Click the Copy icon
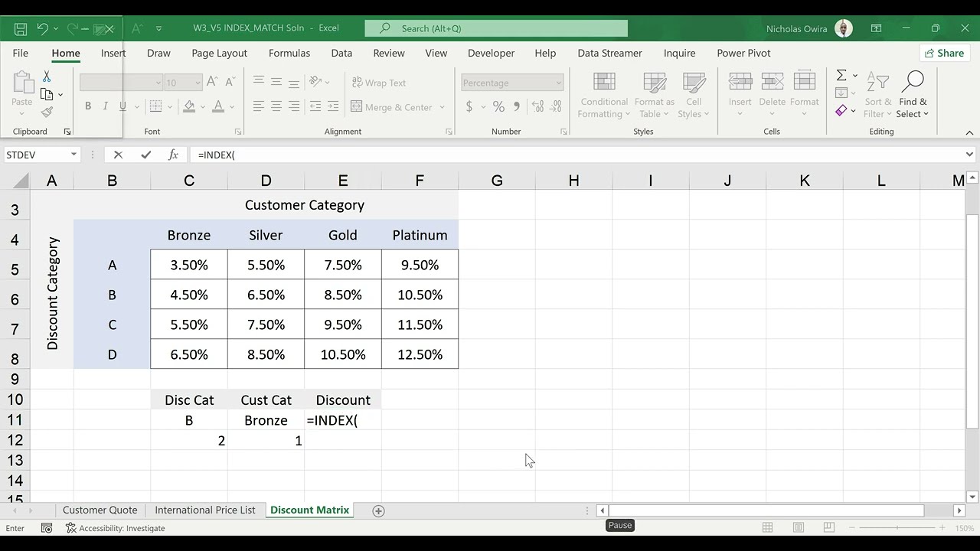The width and height of the screenshot is (980, 551). tap(47, 94)
